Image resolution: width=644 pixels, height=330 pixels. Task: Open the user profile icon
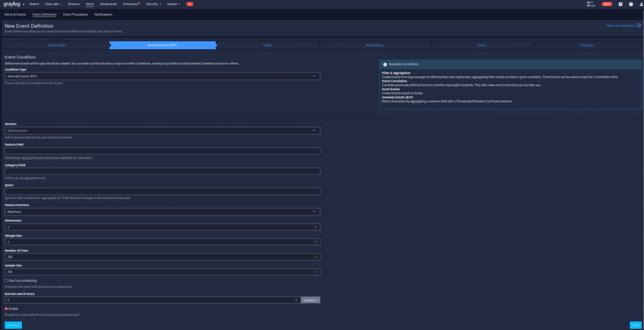click(x=640, y=4)
